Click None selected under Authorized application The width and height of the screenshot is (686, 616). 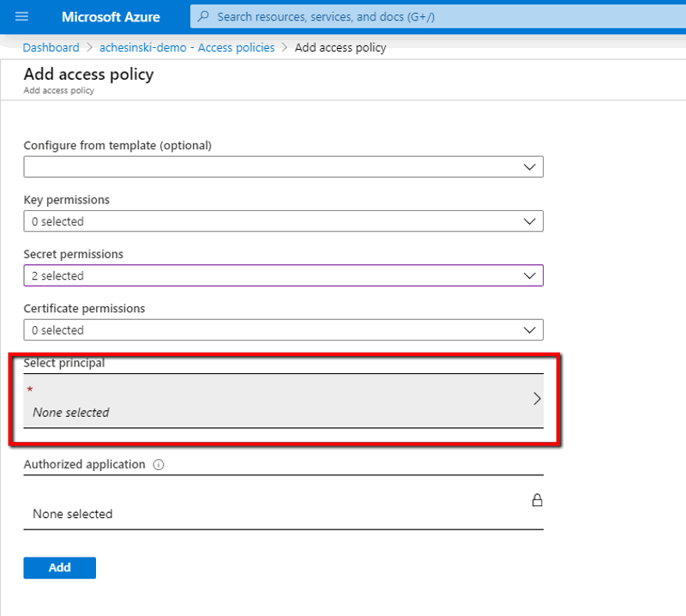[x=73, y=514]
